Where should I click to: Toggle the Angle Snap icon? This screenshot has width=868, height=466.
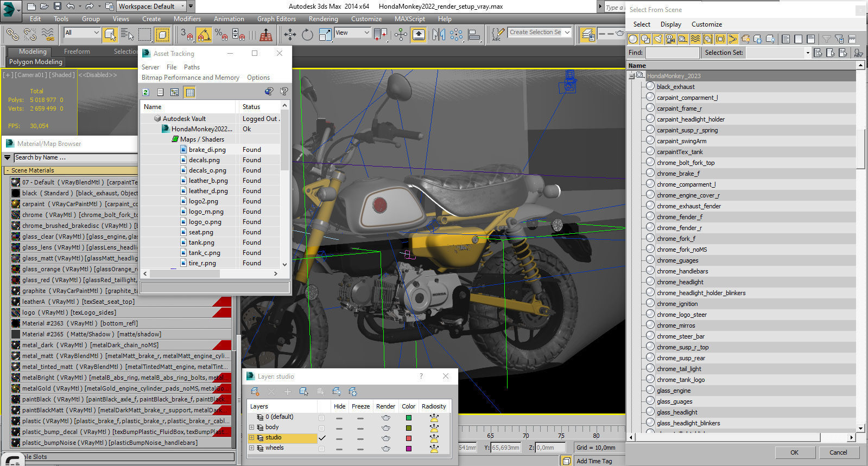coord(204,35)
